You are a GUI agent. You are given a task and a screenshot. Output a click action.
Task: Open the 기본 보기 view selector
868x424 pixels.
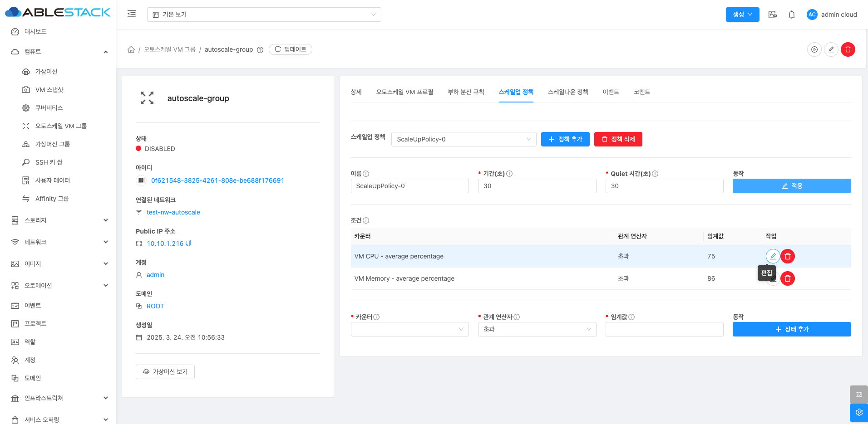click(264, 15)
